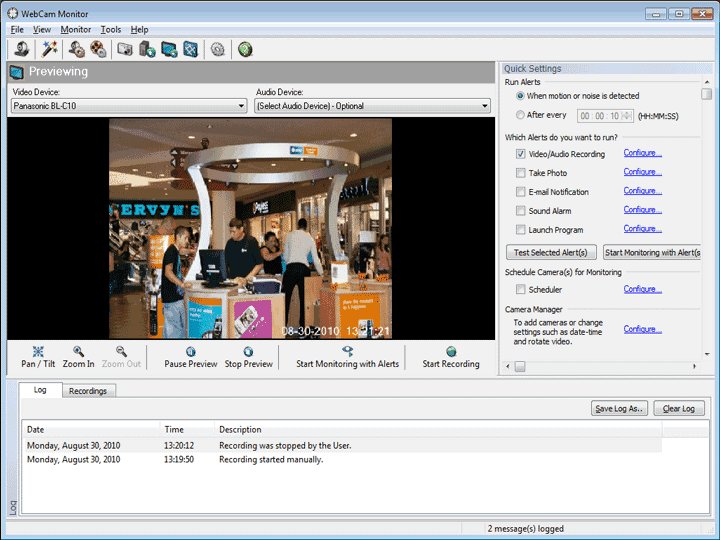The image size is (720, 540).
Task: Expand the Audio Device dropdown
Action: pos(484,106)
